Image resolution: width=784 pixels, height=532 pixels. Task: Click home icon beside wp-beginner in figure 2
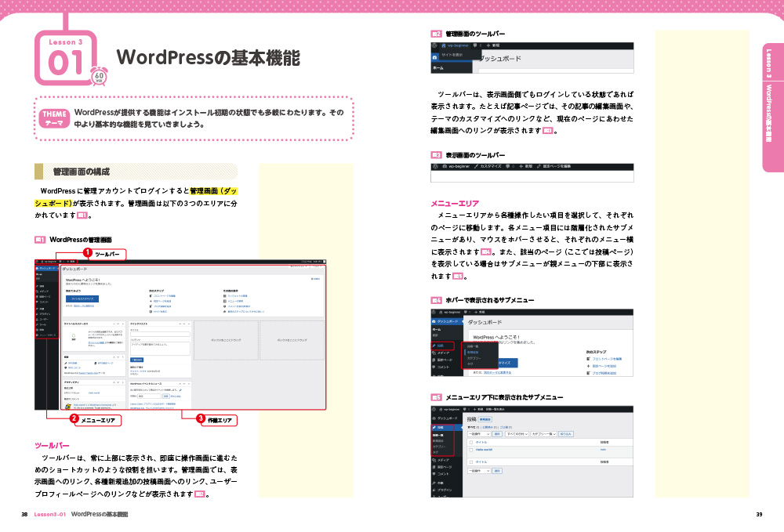[444, 45]
